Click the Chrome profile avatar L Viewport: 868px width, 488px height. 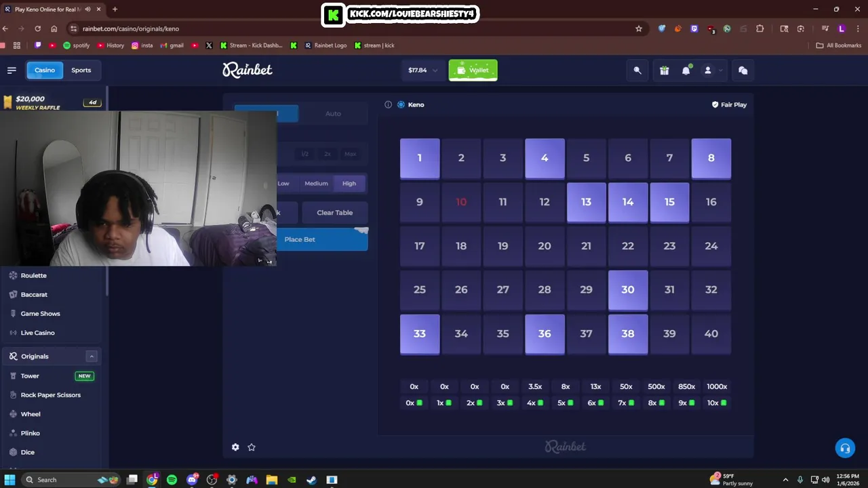pos(842,28)
